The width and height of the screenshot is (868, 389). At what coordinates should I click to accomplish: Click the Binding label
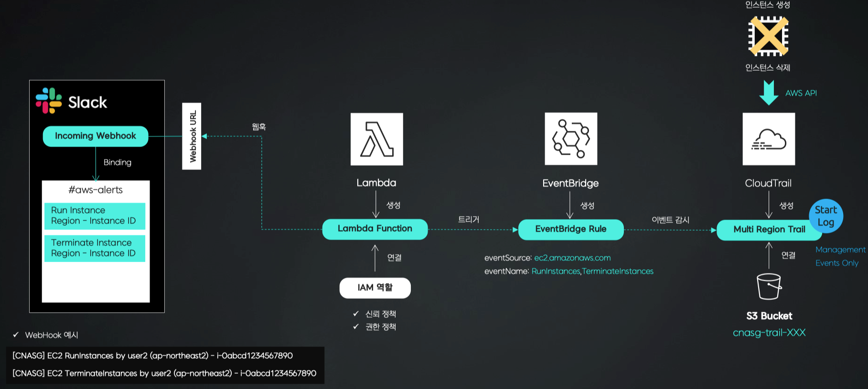[x=118, y=163]
